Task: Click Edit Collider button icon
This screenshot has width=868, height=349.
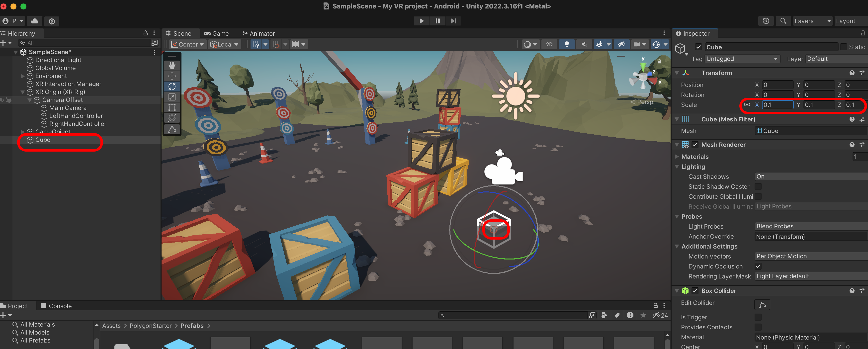Action: (762, 304)
